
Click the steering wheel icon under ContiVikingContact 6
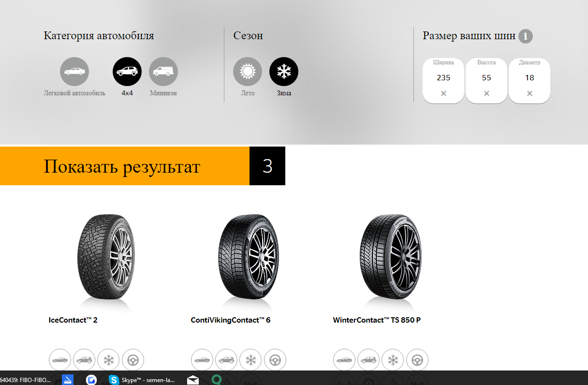pos(275,360)
